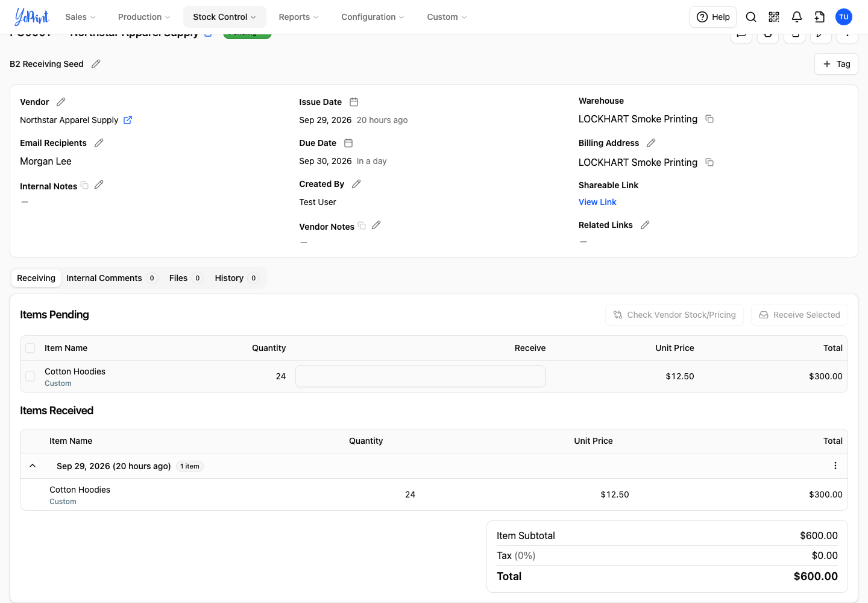This screenshot has height=603, width=868.
Task: Open the Custom dropdown menu
Action: click(x=447, y=17)
